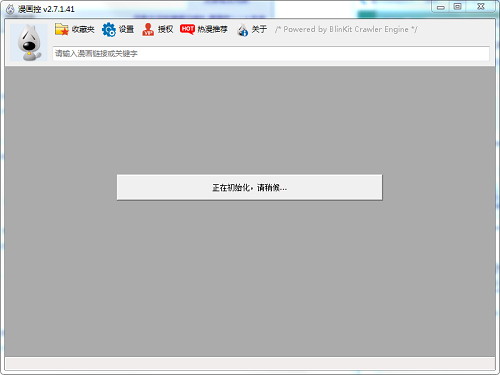Click the 正在初始化 initialization message panel
The width and height of the screenshot is (500, 375).
click(250, 187)
